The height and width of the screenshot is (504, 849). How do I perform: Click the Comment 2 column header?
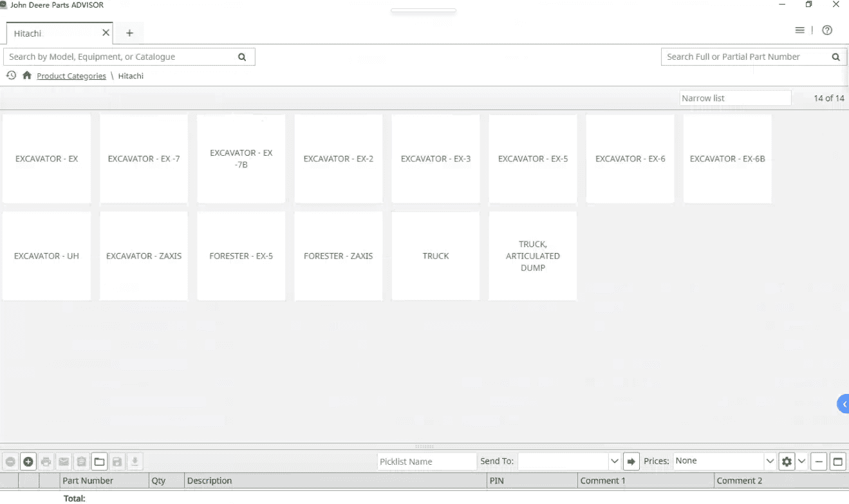[x=781, y=481]
